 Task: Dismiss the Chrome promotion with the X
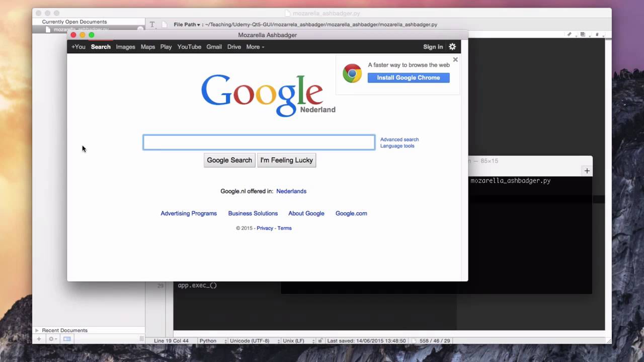pyautogui.click(x=455, y=59)
